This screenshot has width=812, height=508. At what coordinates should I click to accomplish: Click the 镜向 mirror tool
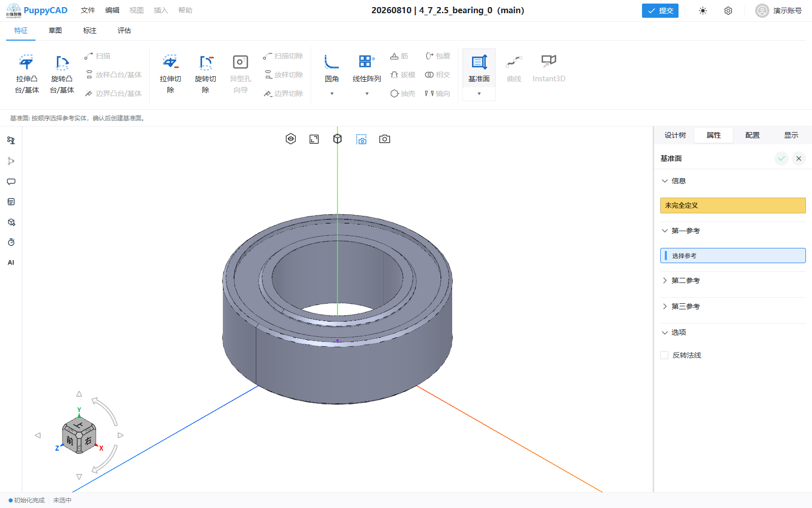pyautogui.click(x=437, y=93)
